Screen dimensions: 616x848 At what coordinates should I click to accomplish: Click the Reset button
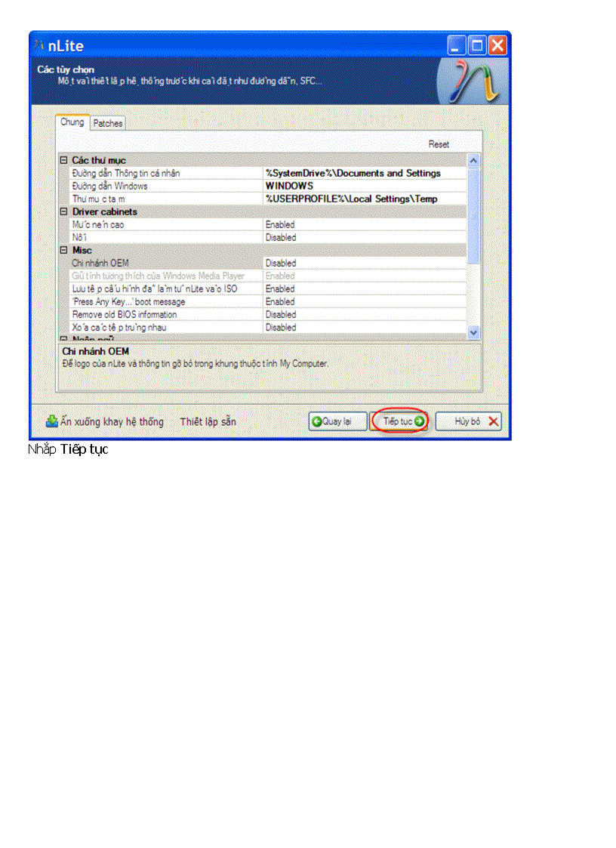439,143
